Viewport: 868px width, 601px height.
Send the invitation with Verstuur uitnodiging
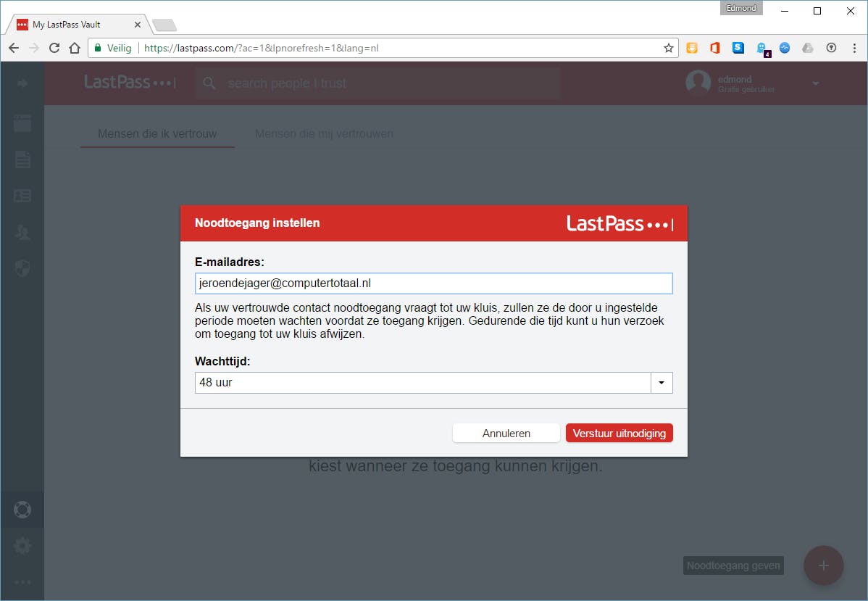(x=619, y=433)
